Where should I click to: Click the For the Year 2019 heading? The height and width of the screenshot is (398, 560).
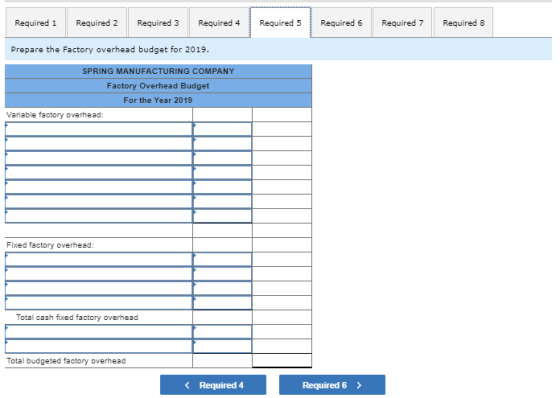pyautogui.click(x=158, y=100)
